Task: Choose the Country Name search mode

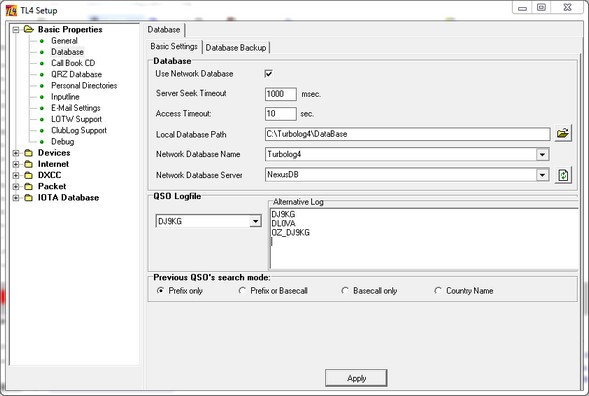Action: click(x=438, y=290)
